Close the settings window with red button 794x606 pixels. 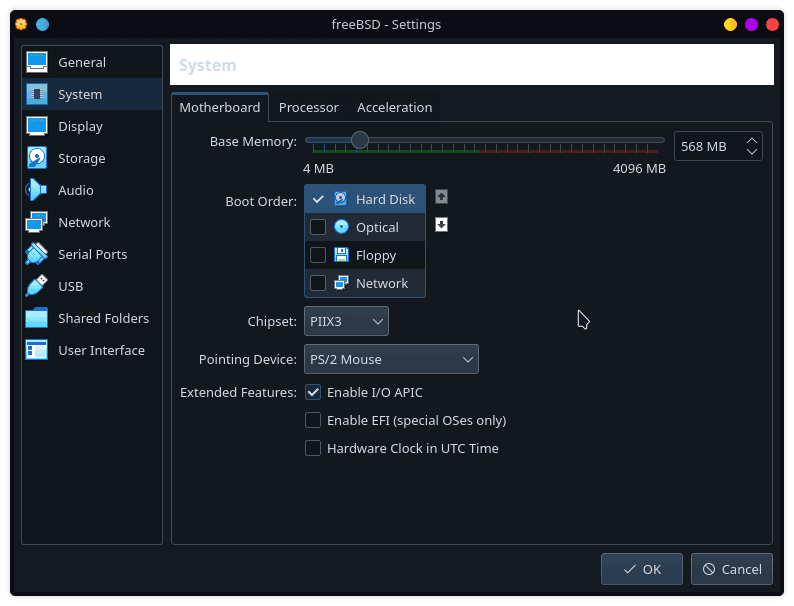(772, 24)
